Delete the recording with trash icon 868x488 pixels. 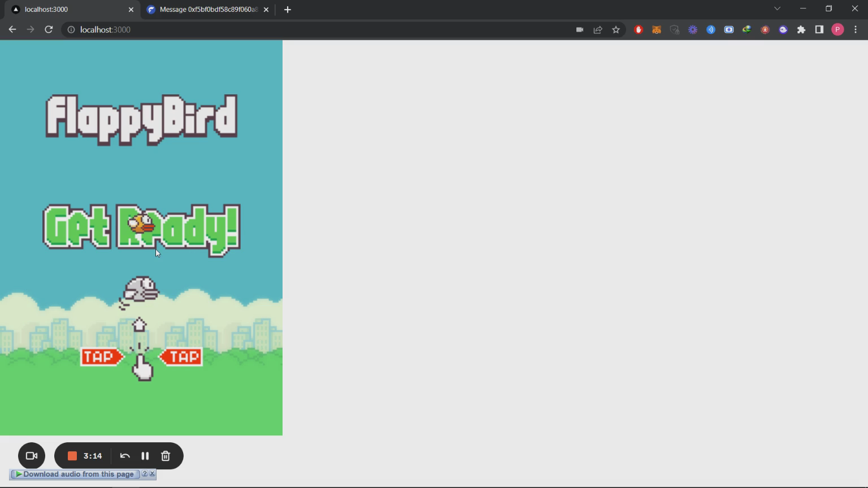click(166, 456)
